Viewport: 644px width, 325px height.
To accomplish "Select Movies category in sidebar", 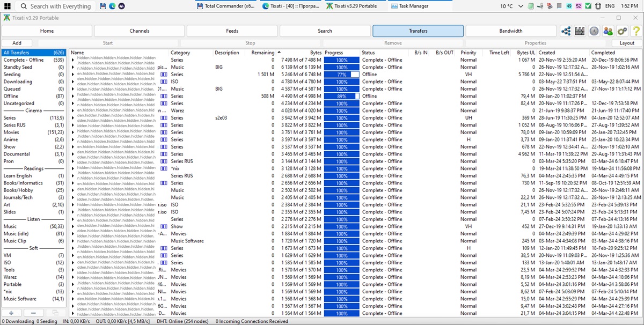I will coord(33,132).
